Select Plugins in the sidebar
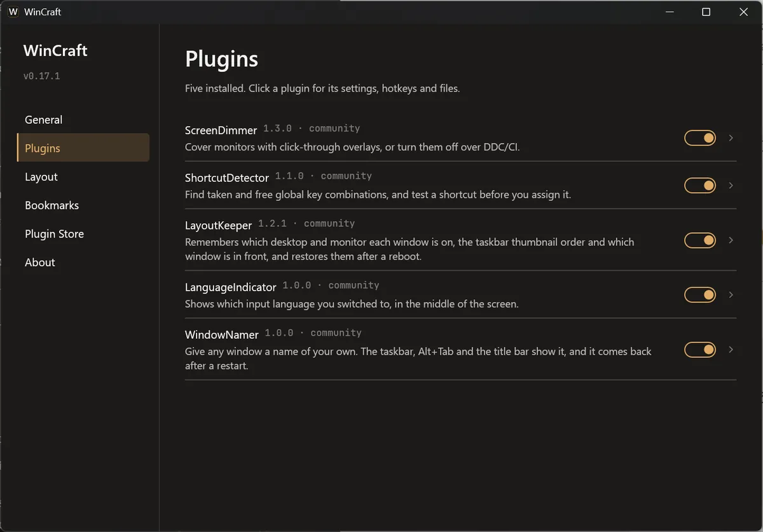Image resolution: width=763 pixels, height=532 pixels. (x=83, y=148)
